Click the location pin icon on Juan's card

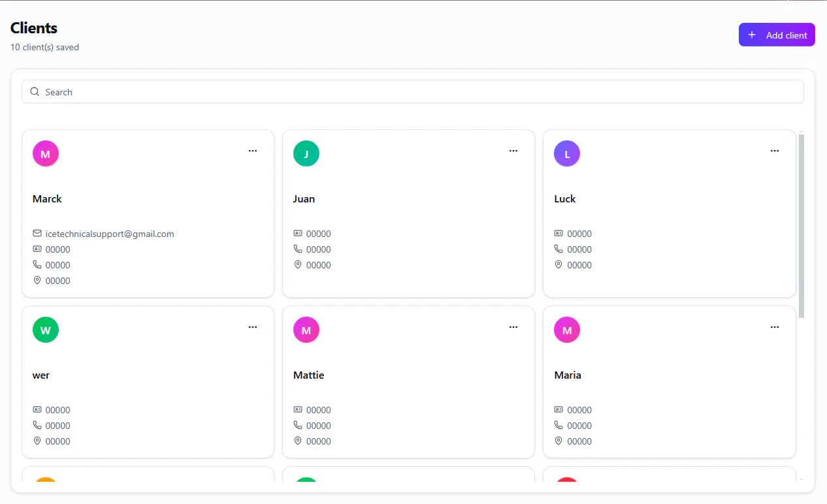point(298,264)
